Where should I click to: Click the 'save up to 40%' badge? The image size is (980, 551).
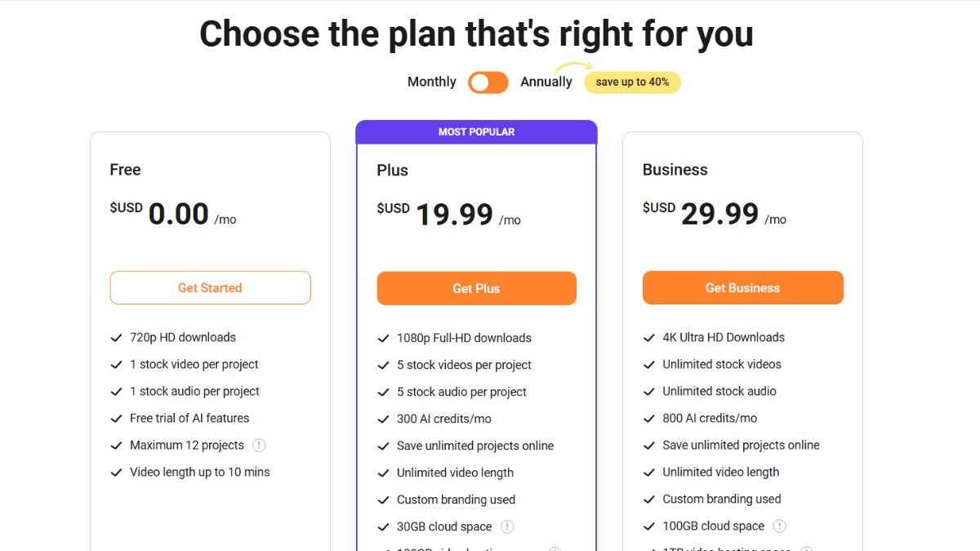pyautogui.click(x=632, y=82)
